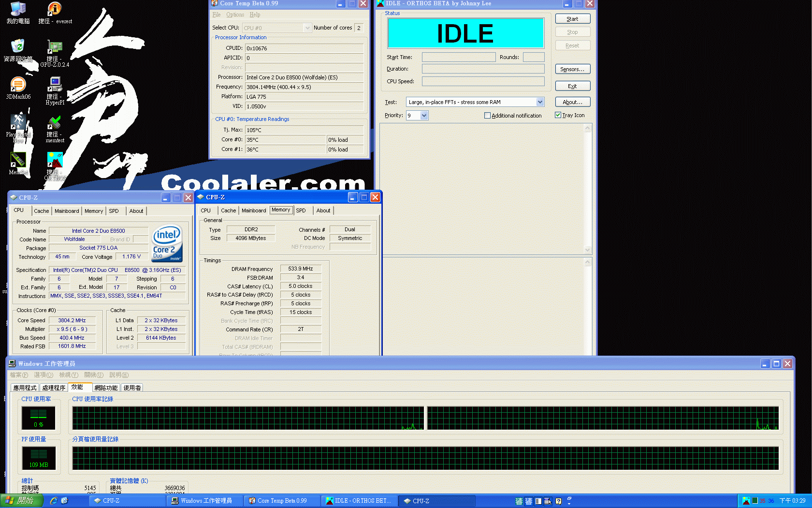Switch to Windows 工作管理員 taskbar button
This screenshot has height=508, width=812.
pos(204,501)
